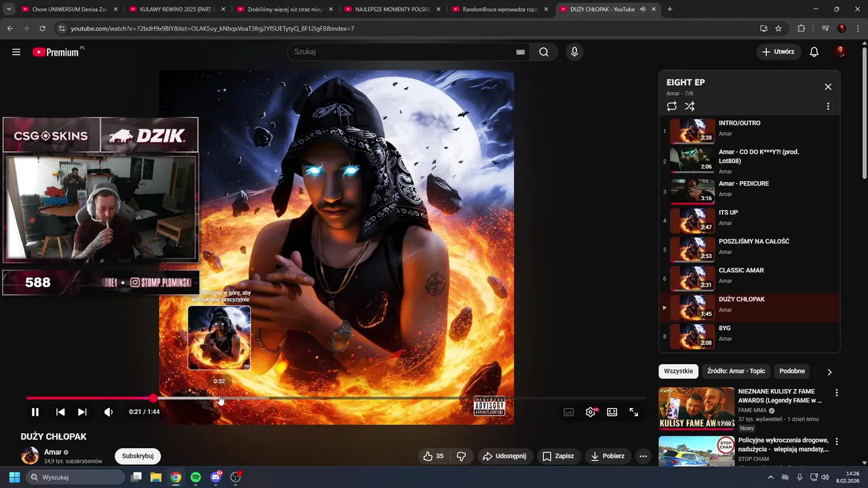Image resolution: width=868 pixels, height=488 pixels.
Task: Save the video with Zapisz
Action: click(558, 456)
